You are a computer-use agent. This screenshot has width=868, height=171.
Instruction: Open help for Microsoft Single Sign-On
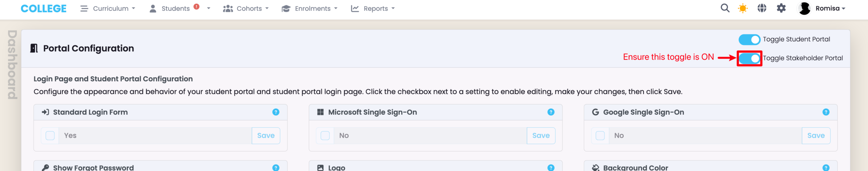[x=551, y=112]
